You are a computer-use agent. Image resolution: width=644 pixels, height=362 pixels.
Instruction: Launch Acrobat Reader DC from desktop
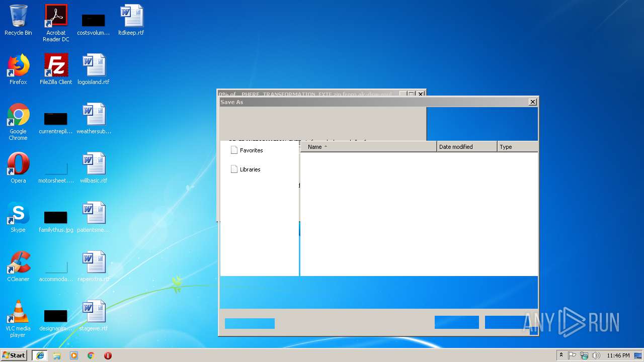point(56,23)
